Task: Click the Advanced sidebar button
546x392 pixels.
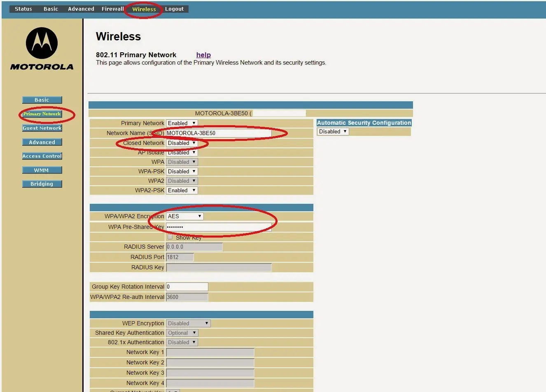Action: (x=42, y=142)
